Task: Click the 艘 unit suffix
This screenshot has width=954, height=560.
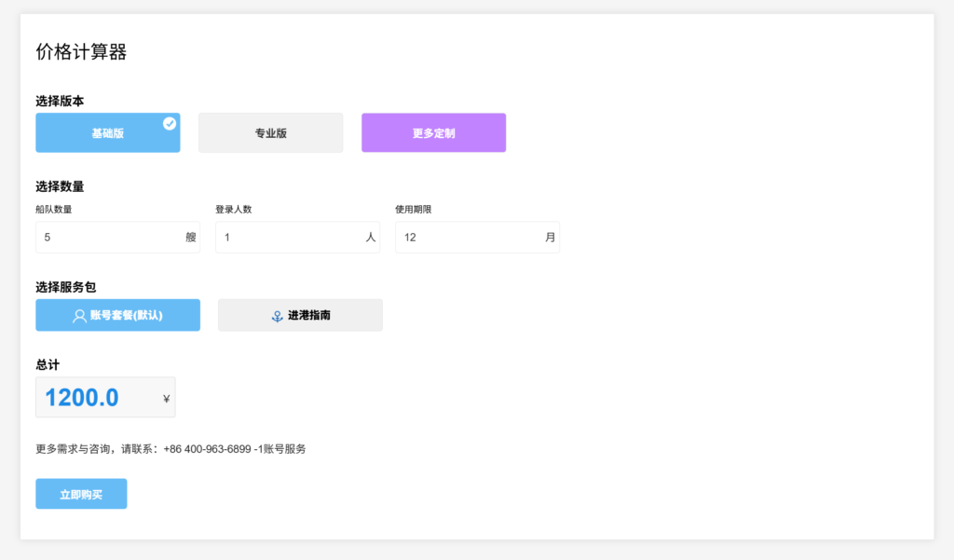Action: coord(191,238)
